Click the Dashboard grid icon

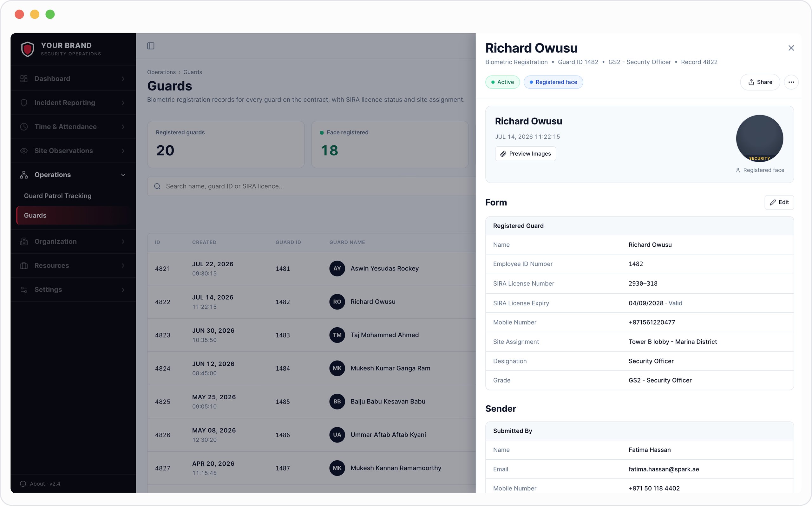click(24, 79)
